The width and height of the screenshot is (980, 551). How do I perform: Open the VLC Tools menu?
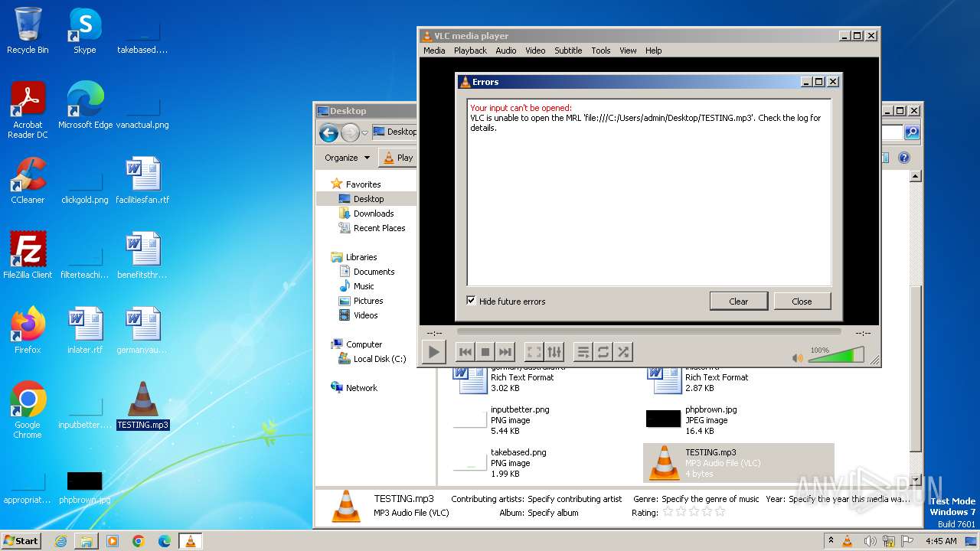[x=601, y=51]
